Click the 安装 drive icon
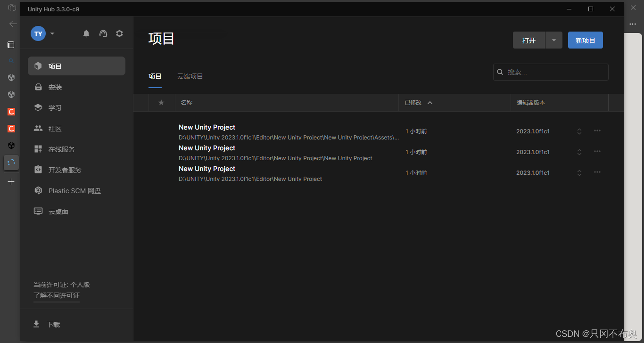This screenshot has height=343, width=644. (38, 87)
